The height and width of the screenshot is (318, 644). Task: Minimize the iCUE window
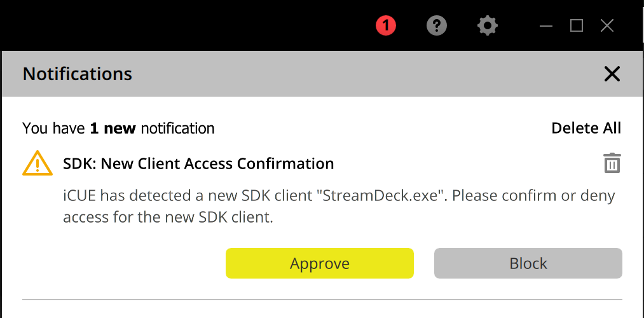[546, 25]
